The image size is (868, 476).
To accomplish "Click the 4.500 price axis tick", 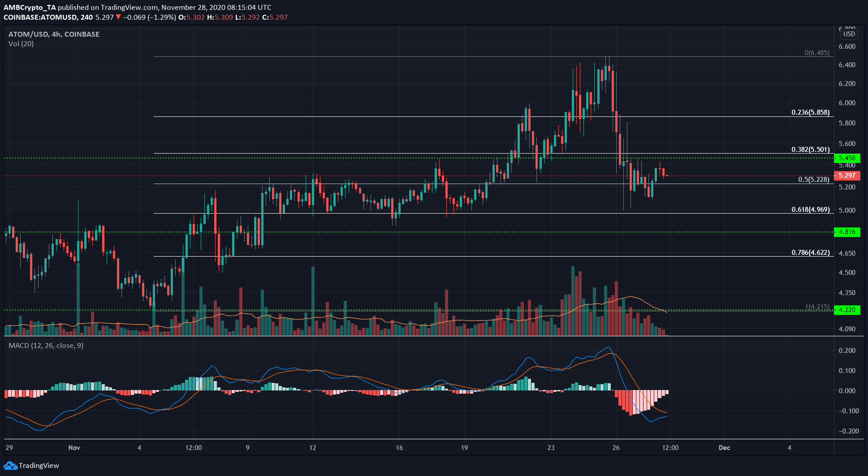I will coord(847,272).
